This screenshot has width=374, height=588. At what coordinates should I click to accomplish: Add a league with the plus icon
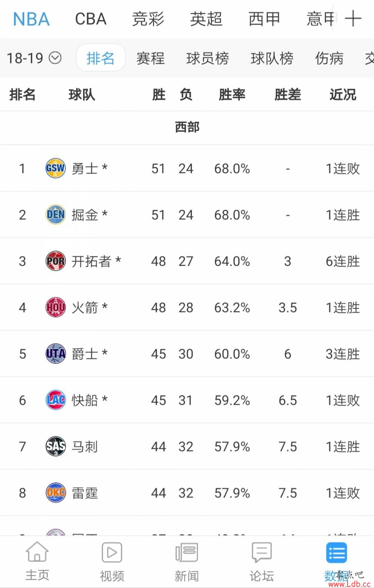click(353, 19)
